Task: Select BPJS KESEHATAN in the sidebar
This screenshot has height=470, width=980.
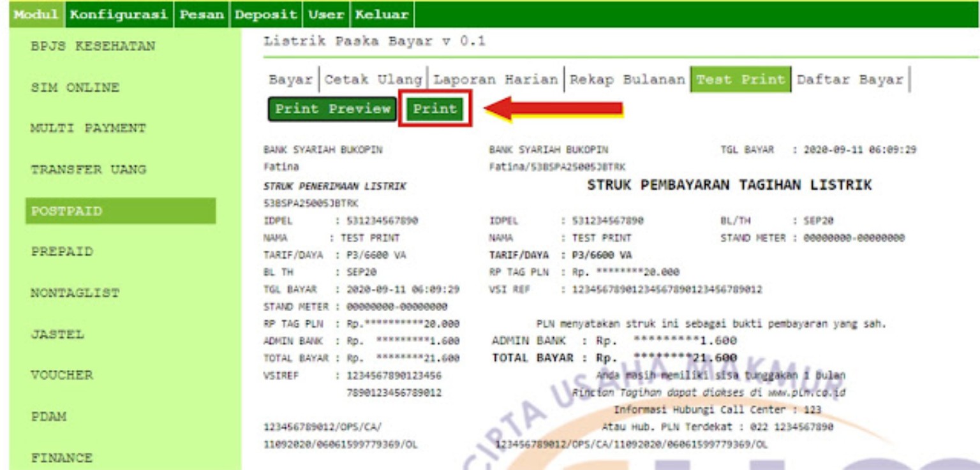Action: pos(93,47)
